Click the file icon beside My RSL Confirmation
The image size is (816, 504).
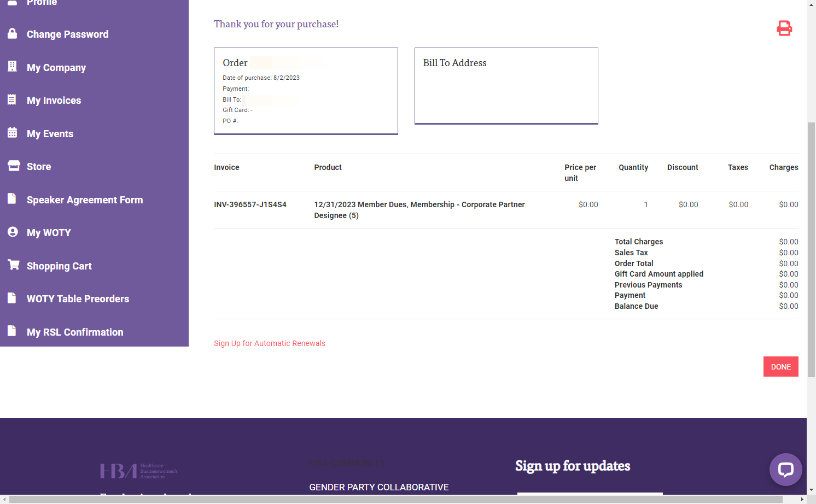pyautogui.click(x=12, y=331)
